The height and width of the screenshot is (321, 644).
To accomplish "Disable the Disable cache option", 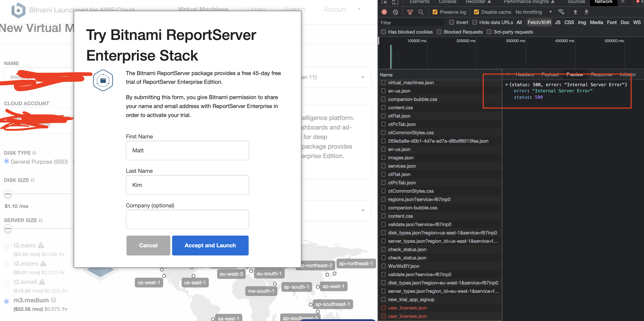I will 476,12.
